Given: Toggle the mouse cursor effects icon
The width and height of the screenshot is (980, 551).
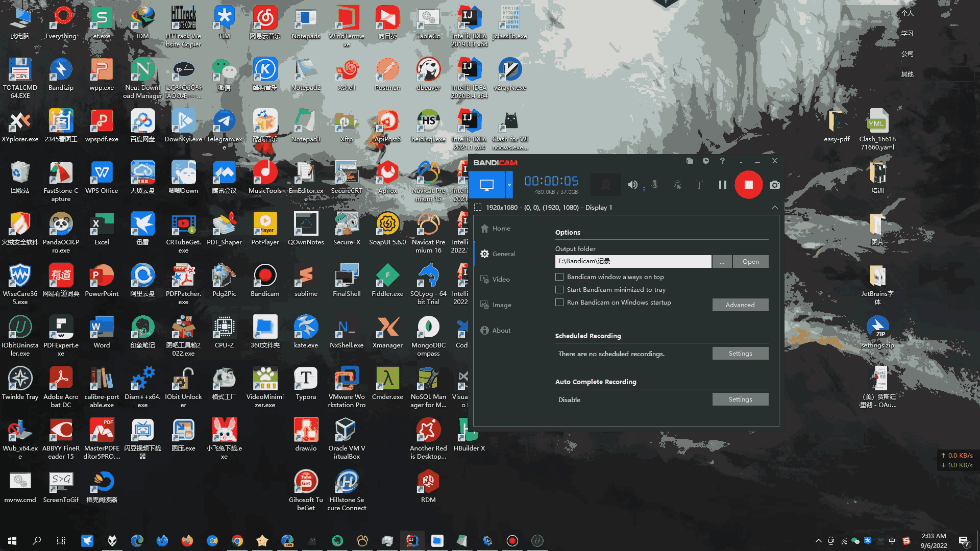Looking at the screenshot, I should point(677,185).
